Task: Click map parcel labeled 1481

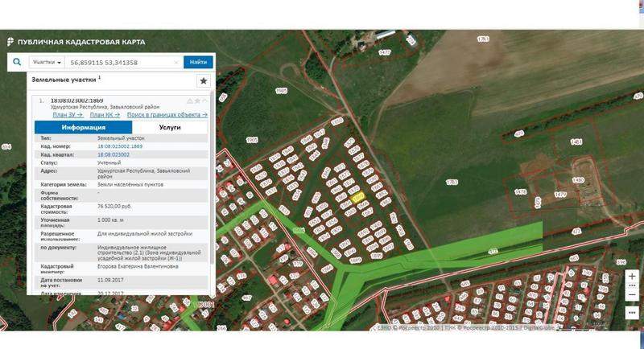Action: pos(576,142)
